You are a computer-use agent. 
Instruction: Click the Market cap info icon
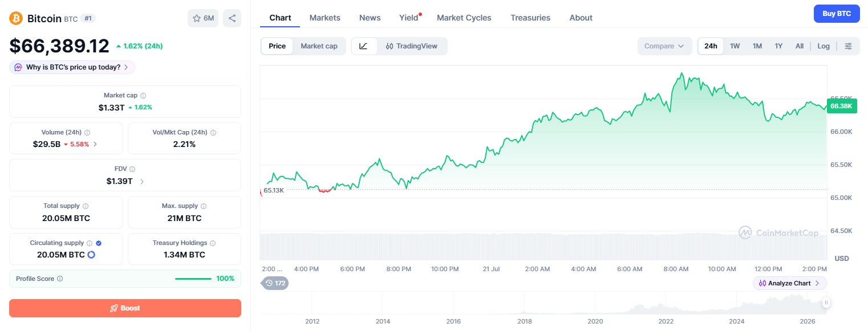(143, 96)
